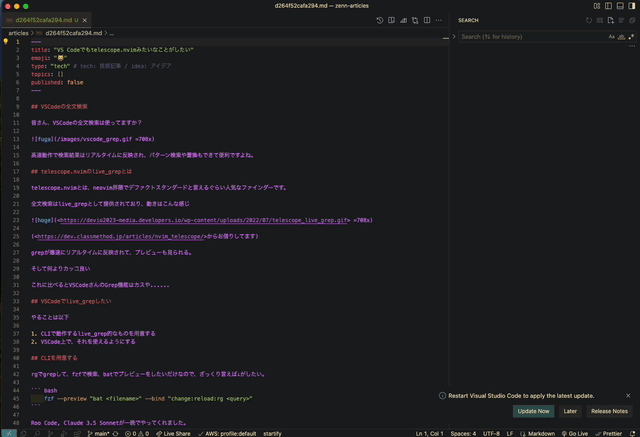Viewport: 640px width, 437px height.
Task: Customize layout icon in title bar
Action: tap(597, 6)
